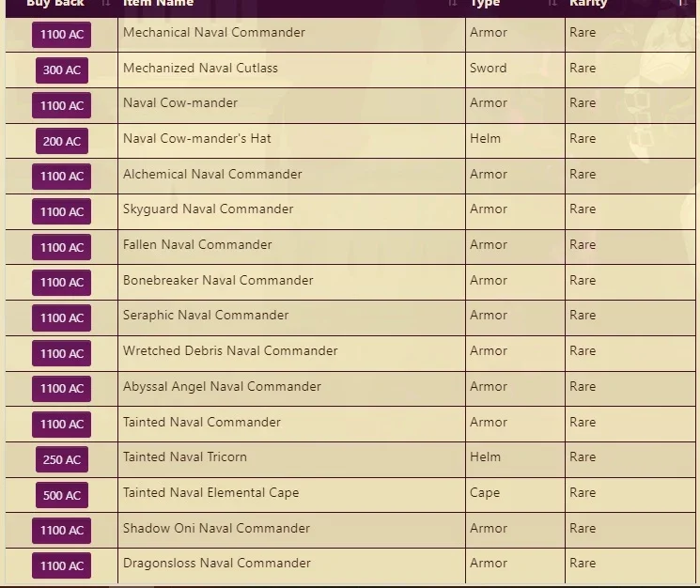Buy back Fallen Naval Commander armor
The width and height of the screenshot is (700, 588).
62,247
